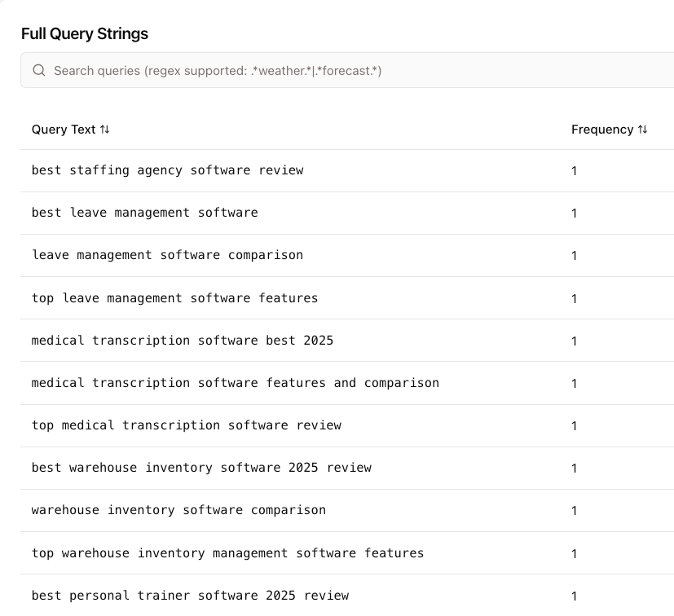Viewport: 674px width, 616px height.
Task: Click the Full Query Strings heading
Action: click(85, 33)
